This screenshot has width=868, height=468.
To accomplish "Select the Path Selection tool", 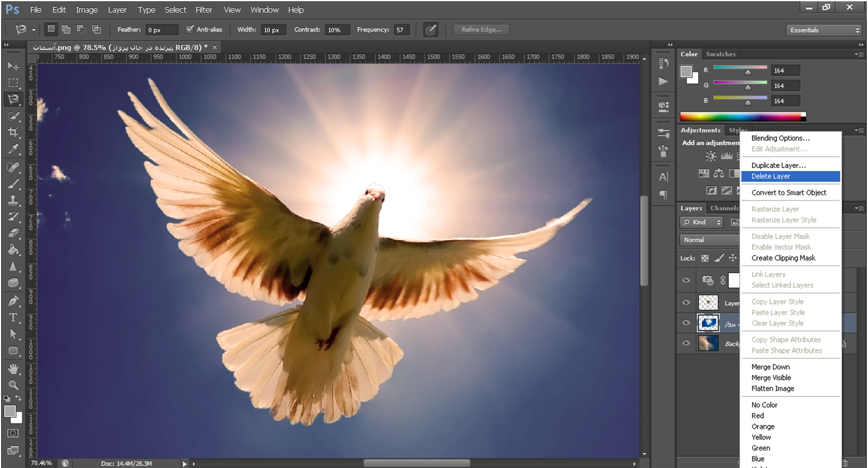I will (x=13, y=334).
